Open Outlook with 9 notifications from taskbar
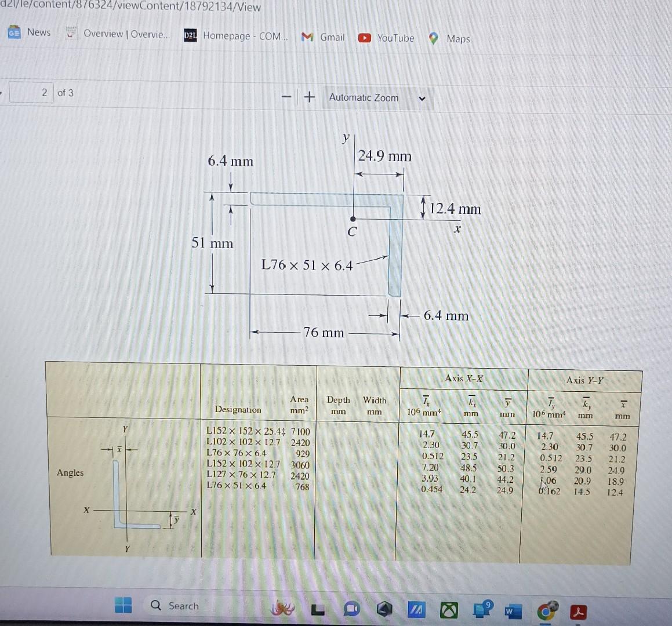The image size is (672, 626). coord(479,610)
